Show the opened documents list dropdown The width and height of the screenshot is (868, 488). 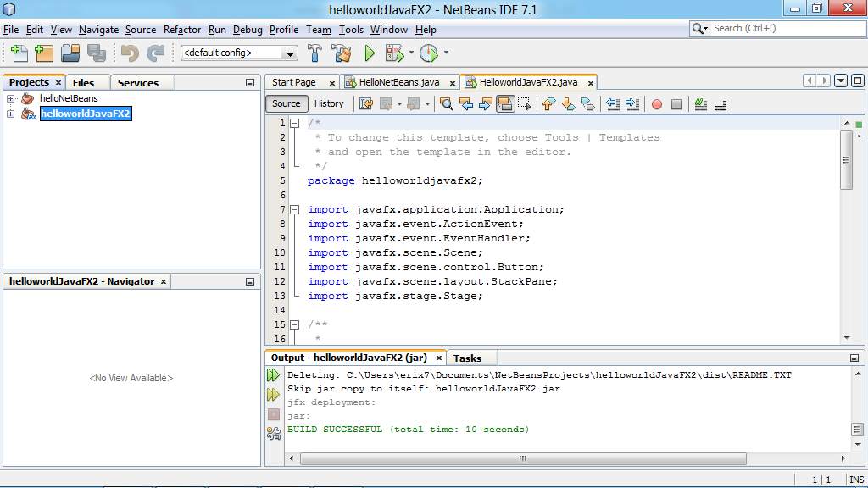coord(841,80)
